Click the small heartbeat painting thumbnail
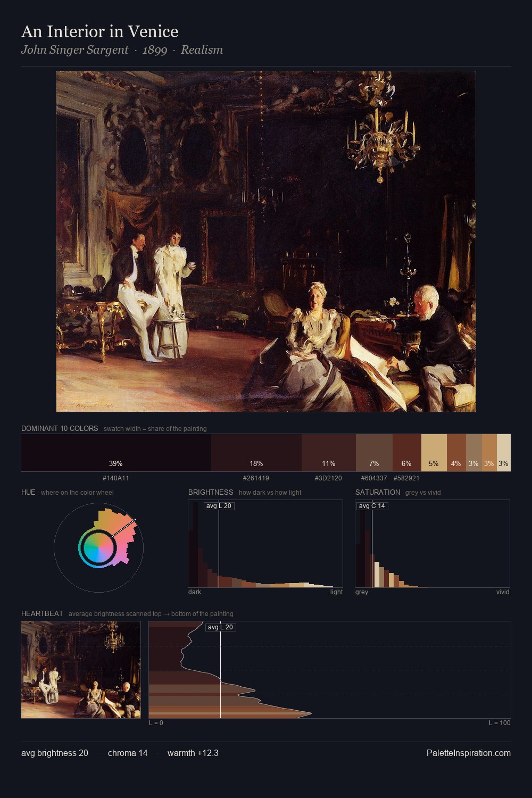The image size is (532, 798). [x=81, y=670]
